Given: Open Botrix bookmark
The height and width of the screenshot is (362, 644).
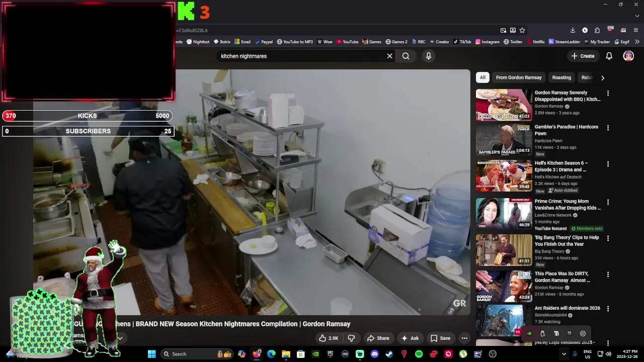Looking at the screenshot, I should (222, 42).
